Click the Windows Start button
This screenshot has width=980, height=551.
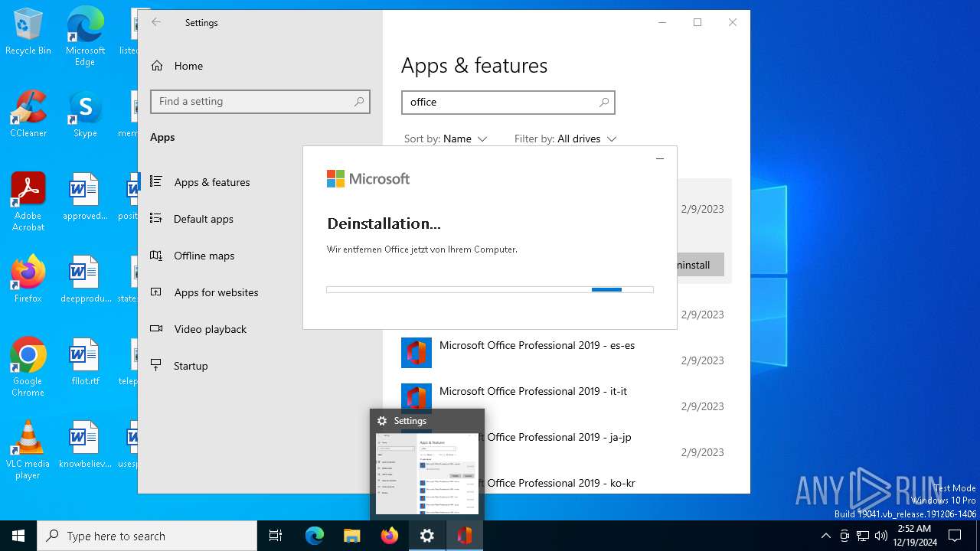18,536
